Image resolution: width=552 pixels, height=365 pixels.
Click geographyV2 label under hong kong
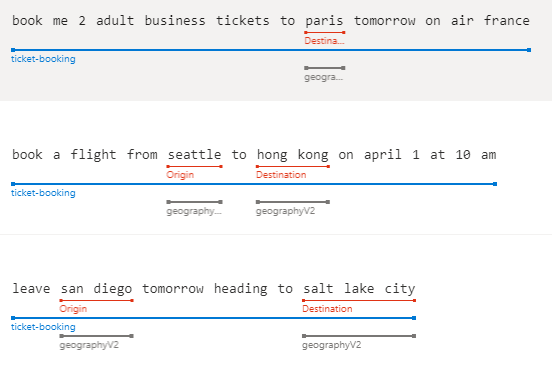(x=286, y=211)
